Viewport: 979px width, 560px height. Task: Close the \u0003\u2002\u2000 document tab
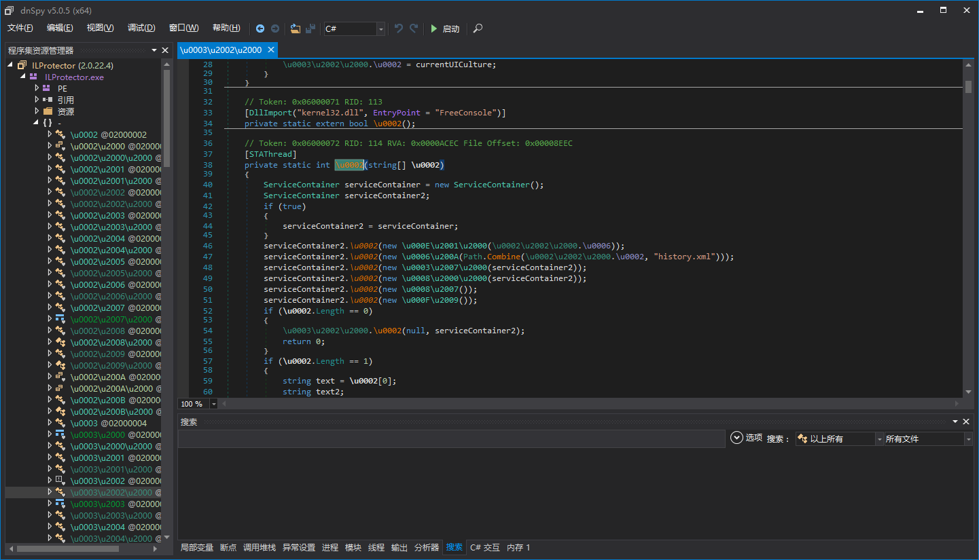click(x=271, y=50)
